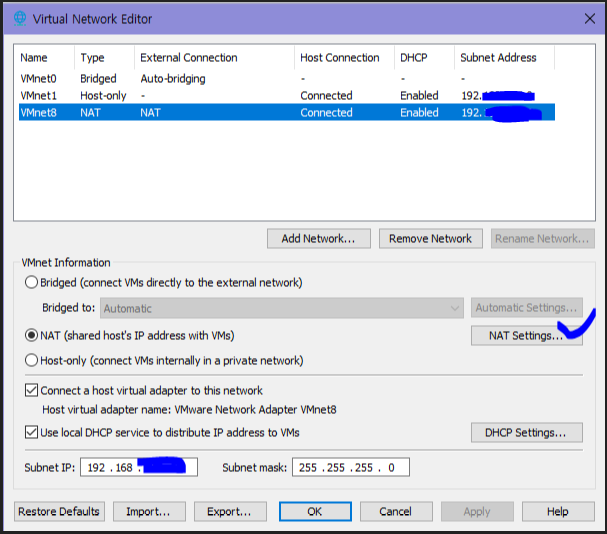Click the Cancel button
The height and width of the screenshot is (534, 607).
[x=396, y=512]
